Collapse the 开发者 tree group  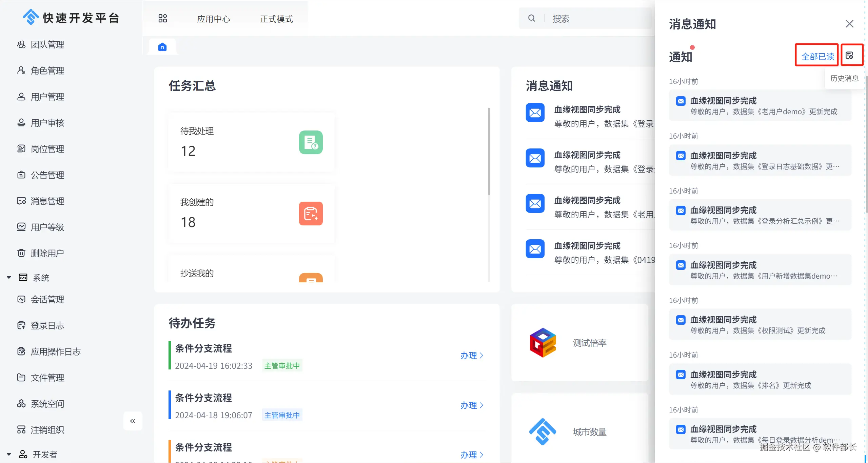pyautogui.click(x=9, y=454)
